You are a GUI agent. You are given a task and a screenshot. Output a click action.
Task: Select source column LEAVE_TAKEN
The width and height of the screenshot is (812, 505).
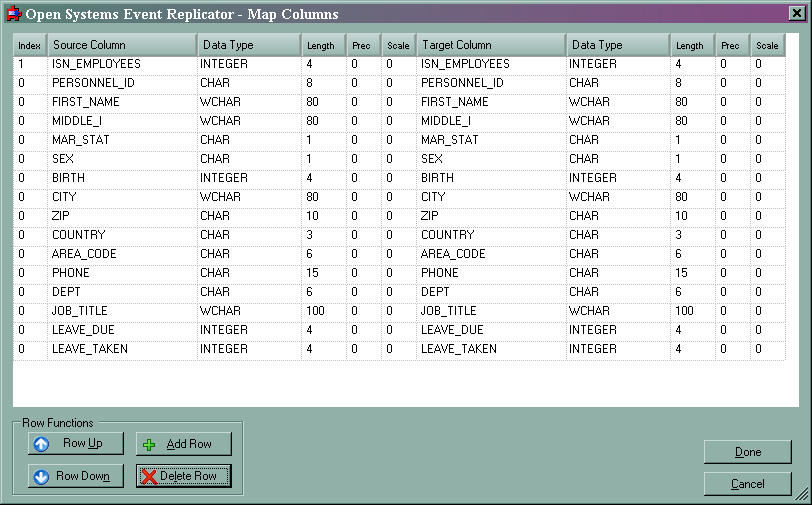coord(122,349)
